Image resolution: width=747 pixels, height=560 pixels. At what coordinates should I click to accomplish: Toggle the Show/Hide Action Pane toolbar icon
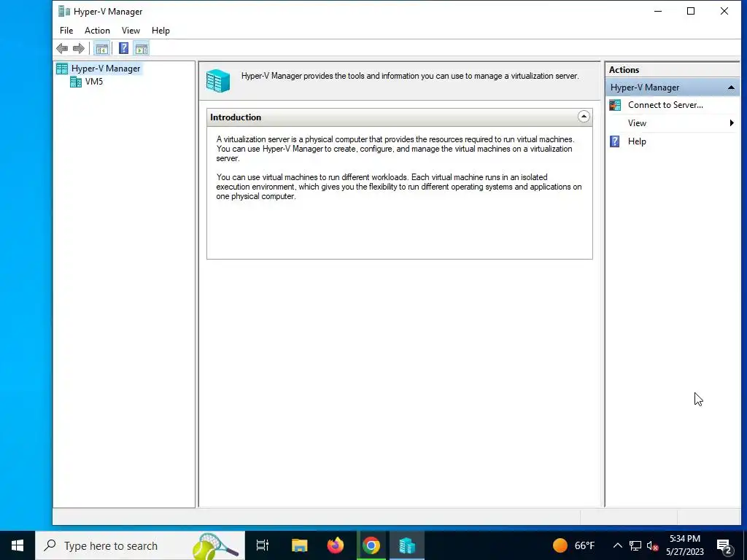(142, 48)
